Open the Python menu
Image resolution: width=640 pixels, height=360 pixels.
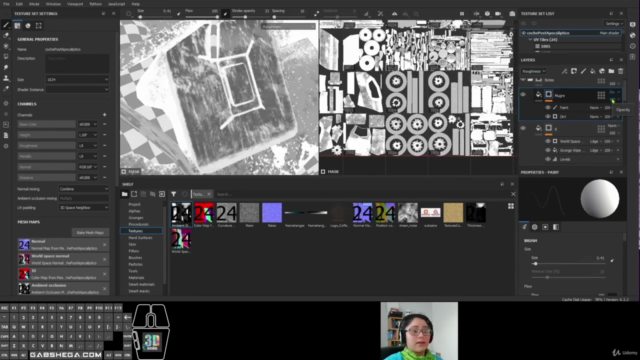[x=96, y=4]
